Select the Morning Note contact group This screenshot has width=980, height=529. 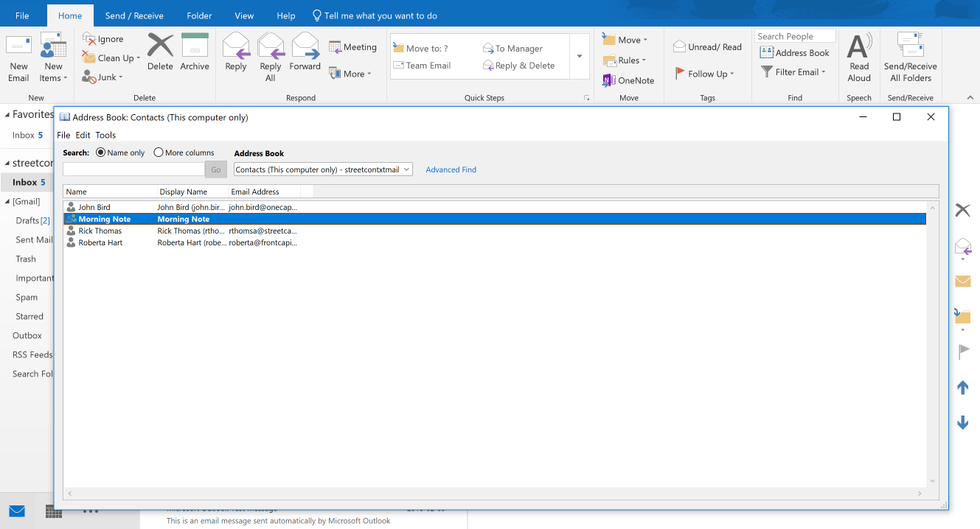[494, 219]
